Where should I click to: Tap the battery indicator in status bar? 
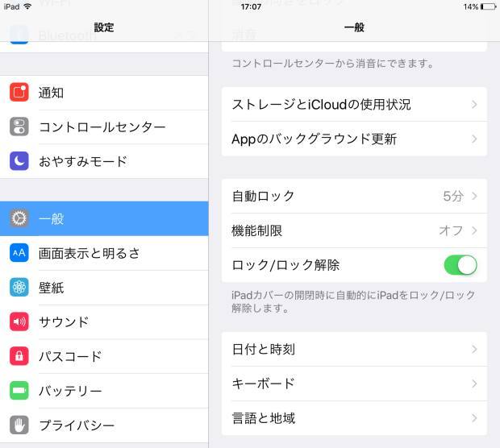coord(488,6)
